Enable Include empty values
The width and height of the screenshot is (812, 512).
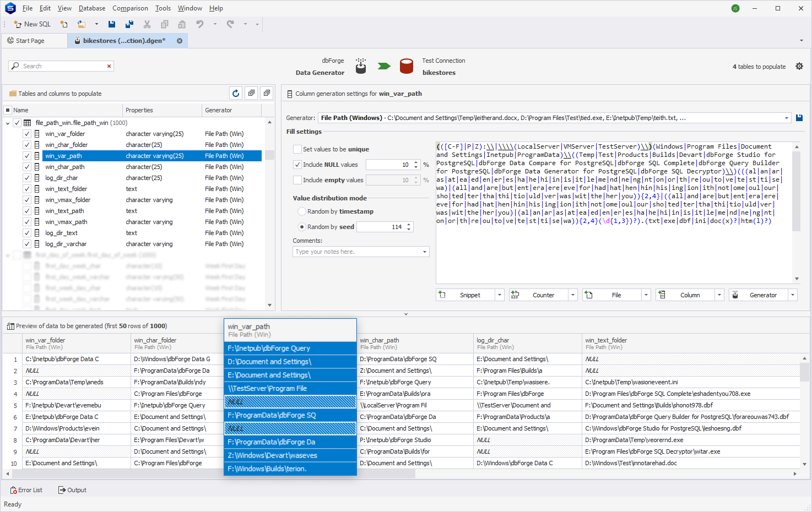tap(297, 180)
